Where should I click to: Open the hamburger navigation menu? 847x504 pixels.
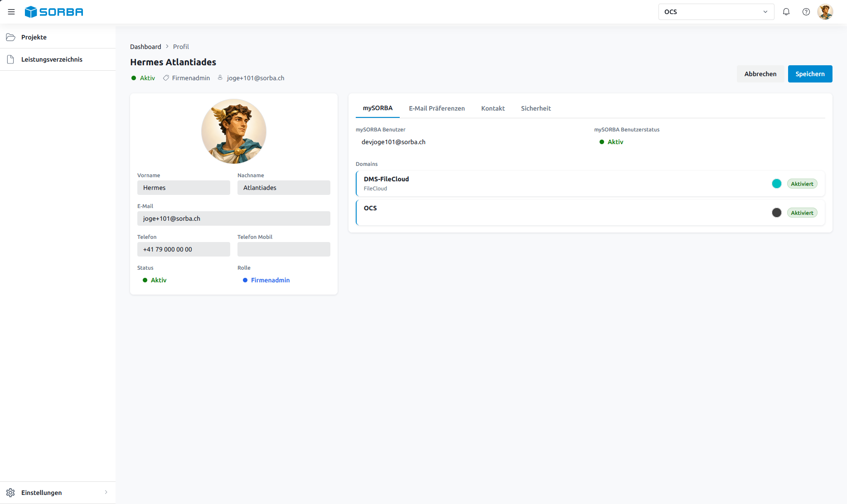[11, 12]
